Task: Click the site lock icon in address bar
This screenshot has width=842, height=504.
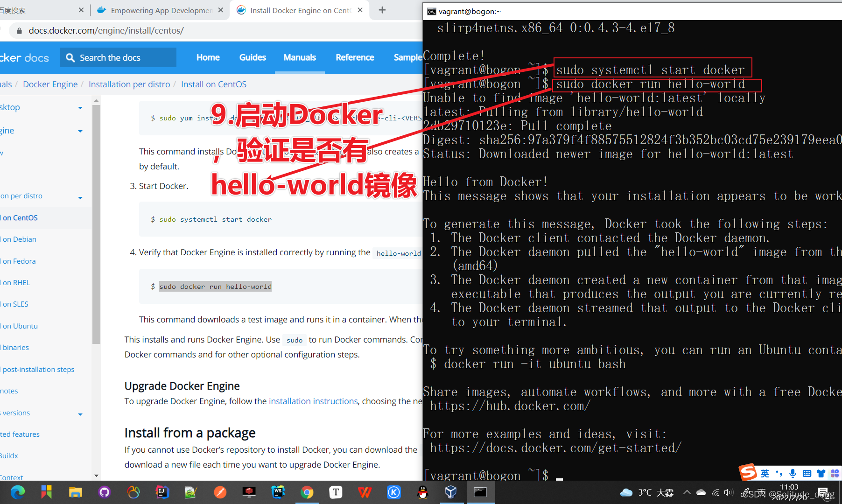Action: [x=19, y=31]
